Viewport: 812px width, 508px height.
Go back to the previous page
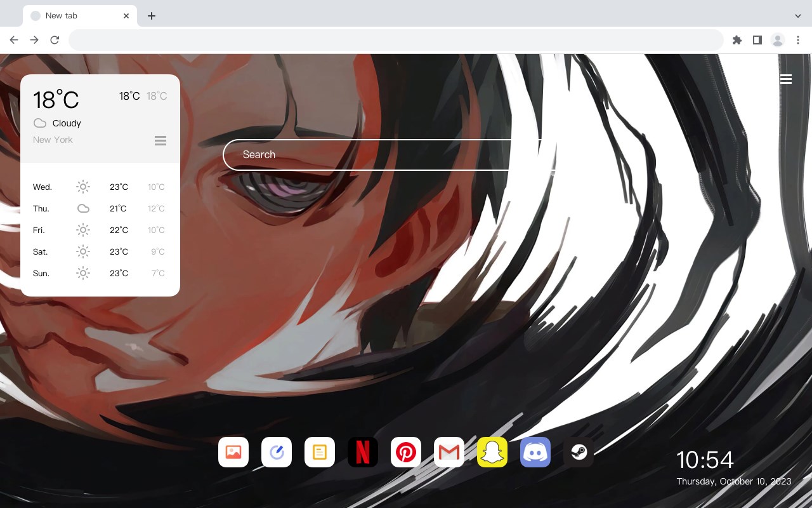click(14, 40)
